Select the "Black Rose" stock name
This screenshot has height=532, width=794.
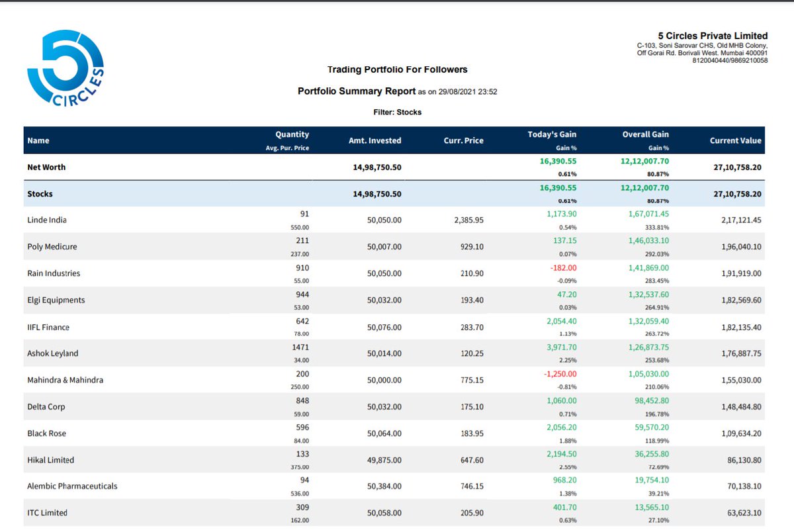click(x=47, y=433)
